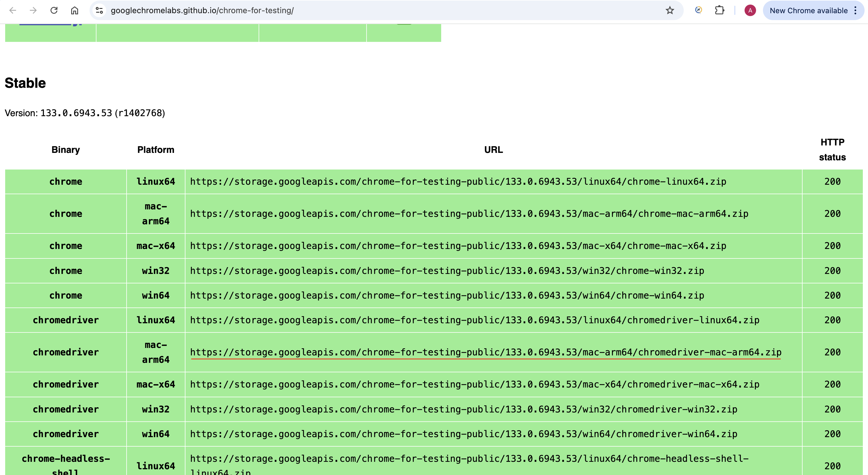Click the browser back arrow

tap(13, 10)
